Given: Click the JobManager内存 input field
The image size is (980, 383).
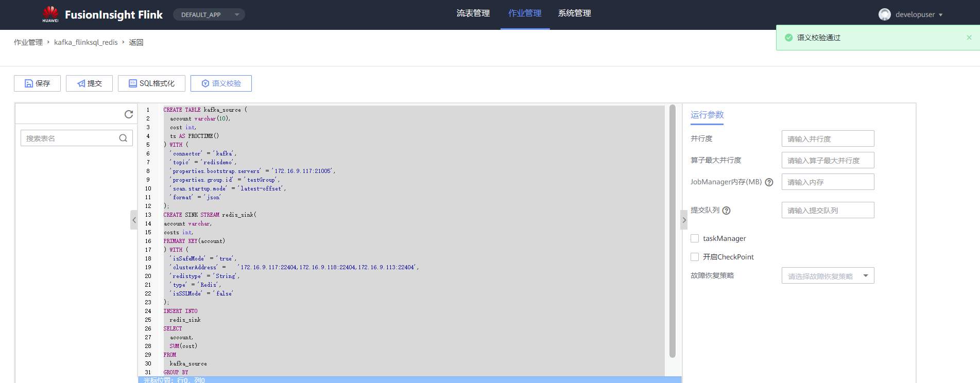Looking at the screenshot, I should (x=828, y=182).
